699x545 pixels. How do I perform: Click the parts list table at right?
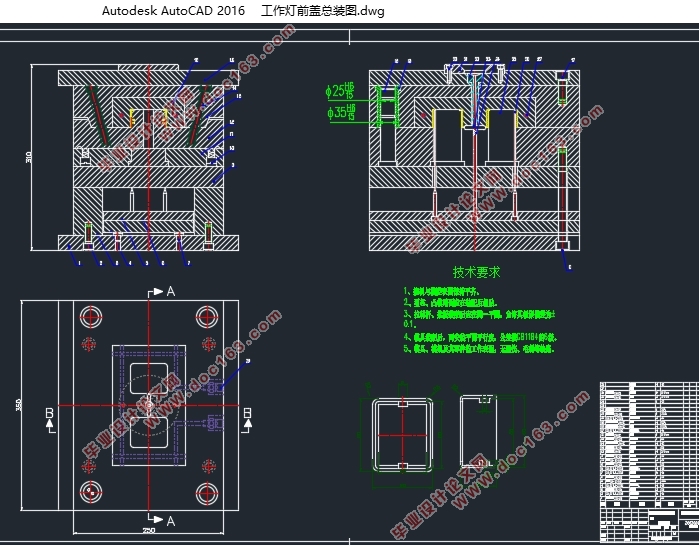coord(650,444)
